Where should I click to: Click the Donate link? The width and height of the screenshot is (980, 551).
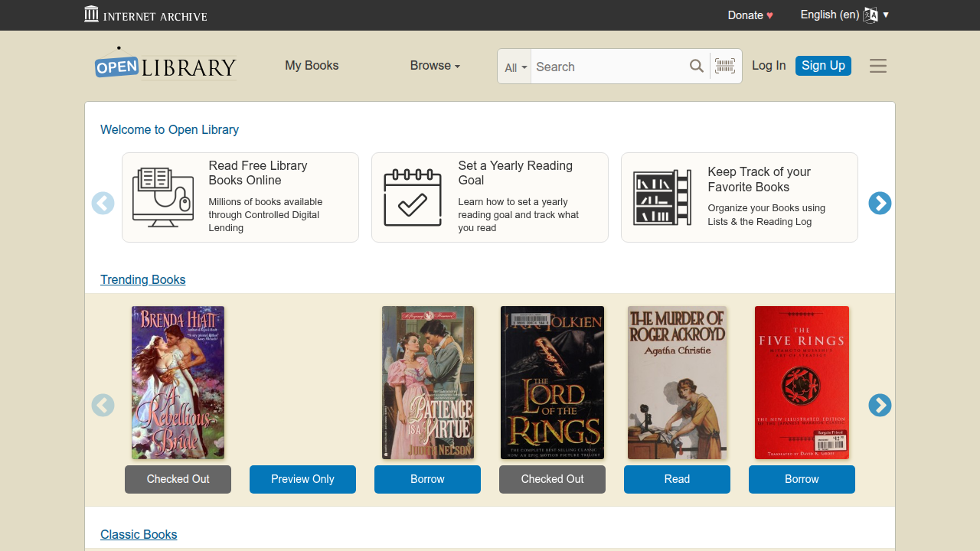750,15
